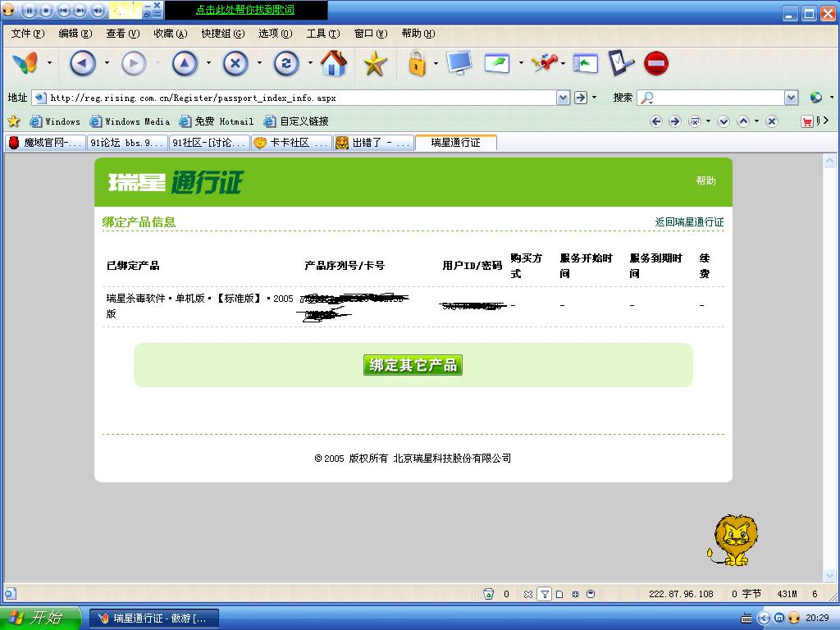
Task: Stop playback in the mini music player
Action: (x=46, y=10)
